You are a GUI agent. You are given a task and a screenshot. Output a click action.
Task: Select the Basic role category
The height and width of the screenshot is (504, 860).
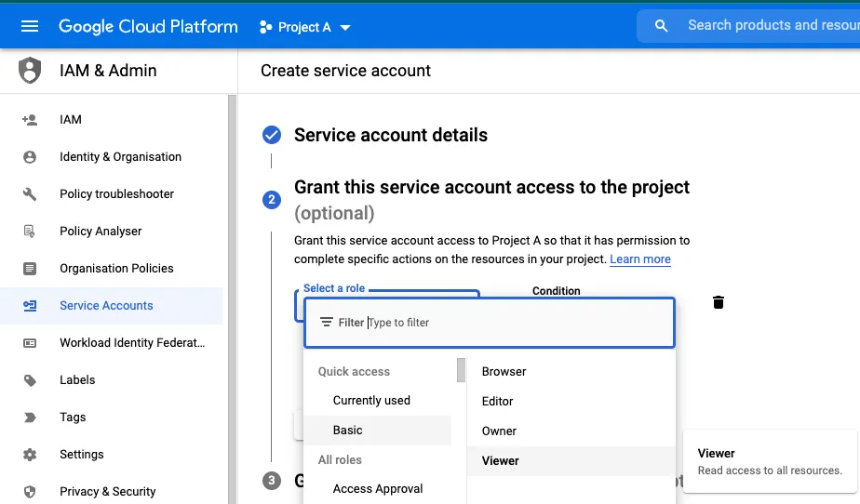[377, 430]
